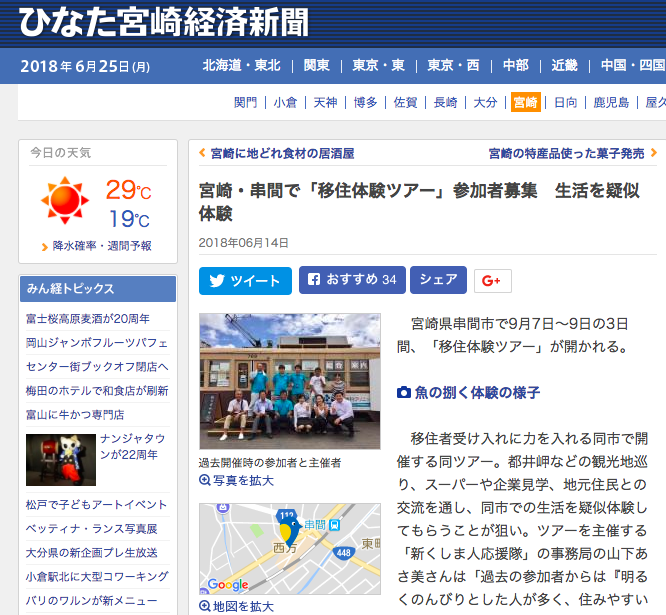
Task: Select 東京・東 region tab
Action: (x=378, y=65)
